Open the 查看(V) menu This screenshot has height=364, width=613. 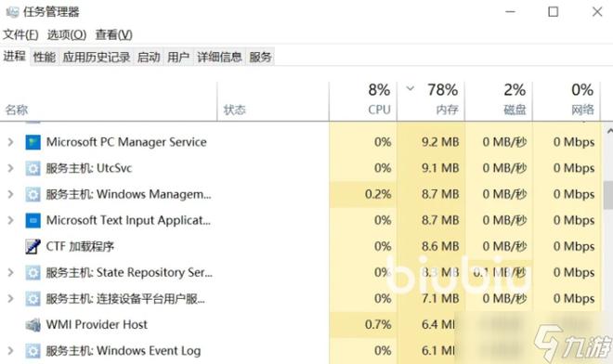113,34
